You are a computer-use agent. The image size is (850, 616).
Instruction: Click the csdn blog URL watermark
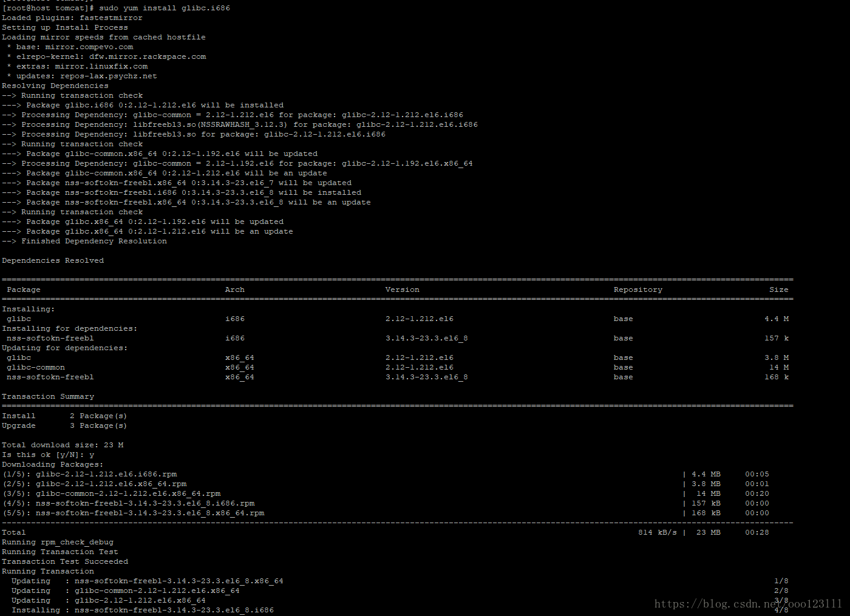coord(748,604)
